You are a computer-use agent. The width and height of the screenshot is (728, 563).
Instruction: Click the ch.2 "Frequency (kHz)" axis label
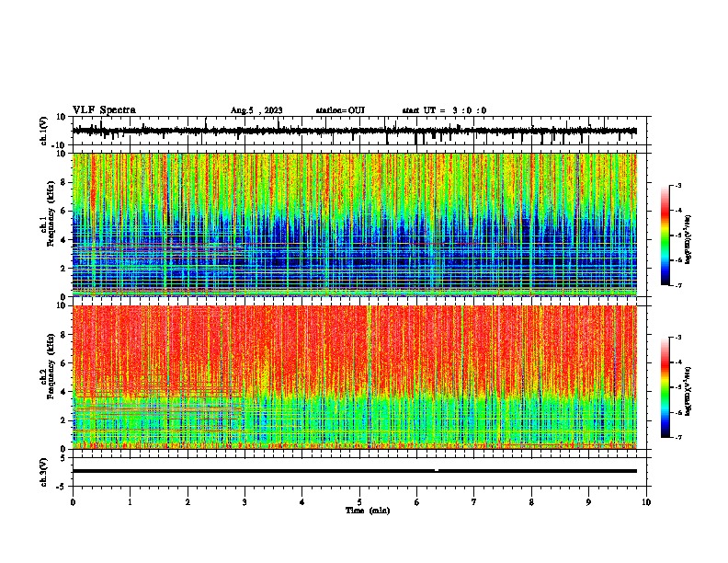(51, 366)
